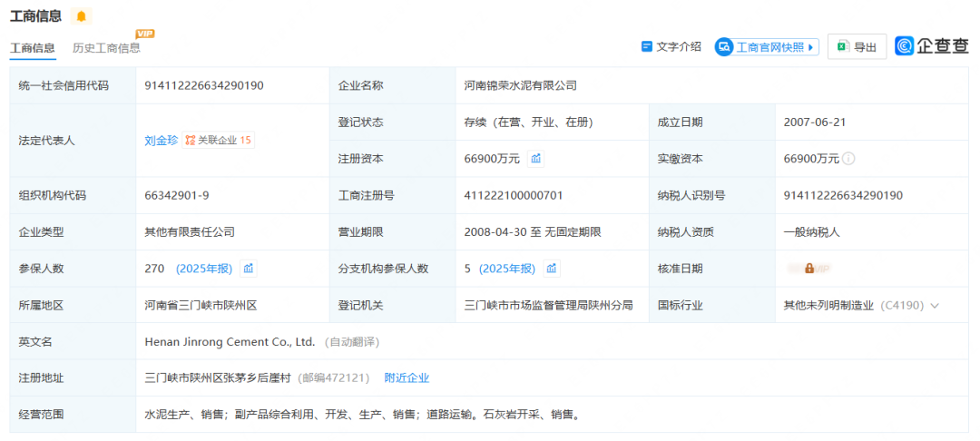The width and height of the screenshot is (980, 441).
Task: Click chart icon beside 注册资本 66900万元
Action: [x=535, y=159]
